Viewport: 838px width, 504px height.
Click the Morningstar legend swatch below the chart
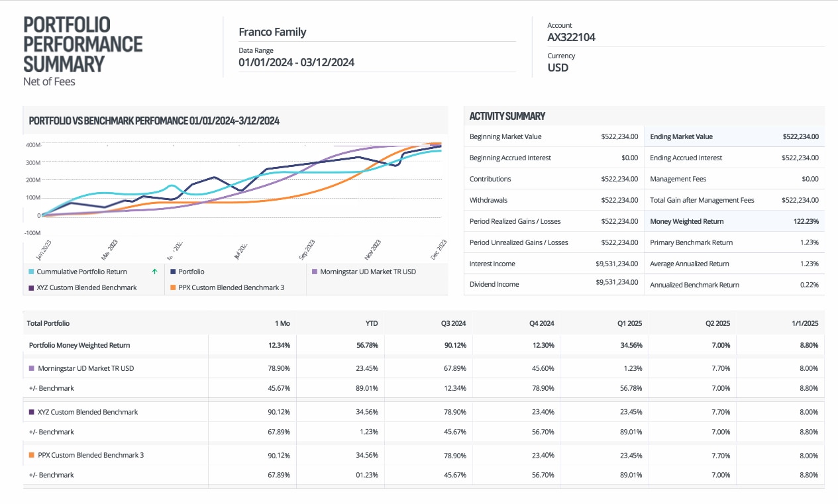pos(315,272)
